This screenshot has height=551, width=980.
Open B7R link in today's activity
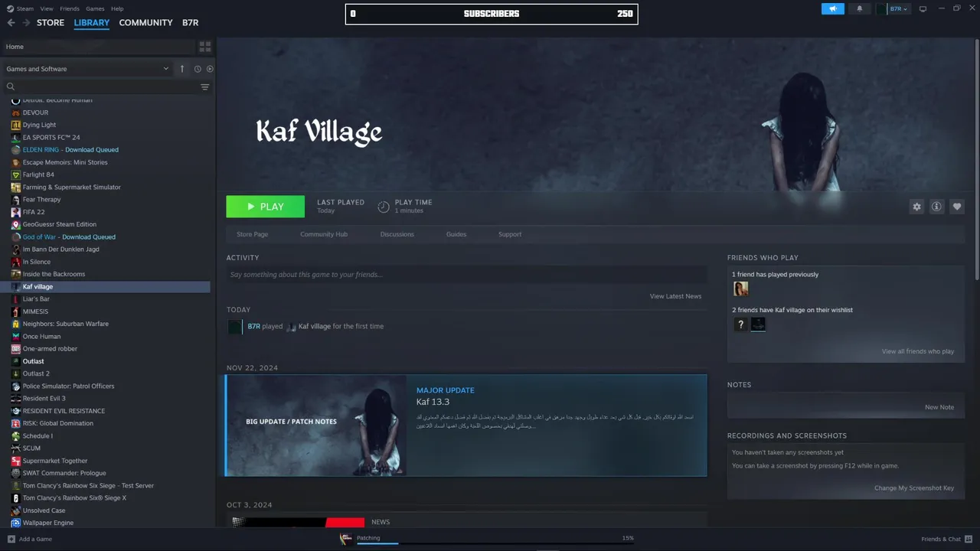click(253, 326)
